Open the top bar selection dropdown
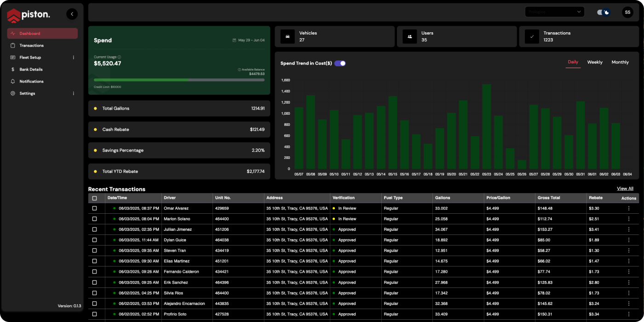The width and height of the screenshot is (644, 322). (x=554, y=12)
